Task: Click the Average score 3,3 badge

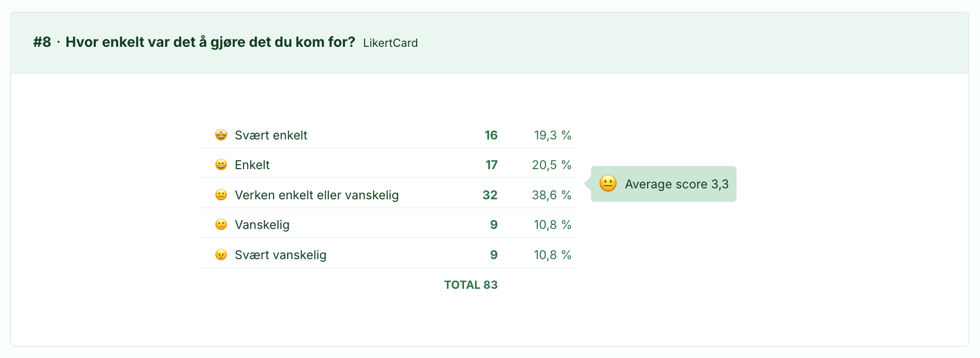Action: point(663,184)
